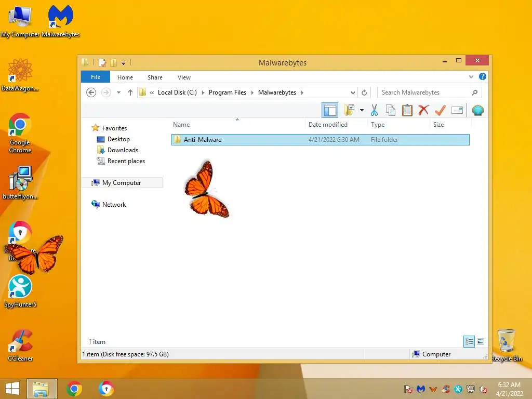
Task: Open Customize Quick Access Toolbar dropdown
Action: pos(124,63)
